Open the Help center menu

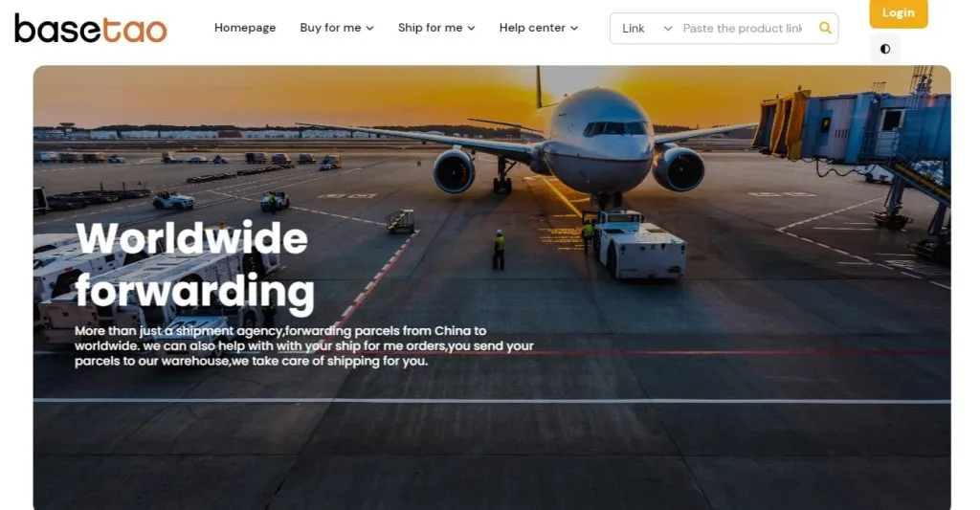539,28
